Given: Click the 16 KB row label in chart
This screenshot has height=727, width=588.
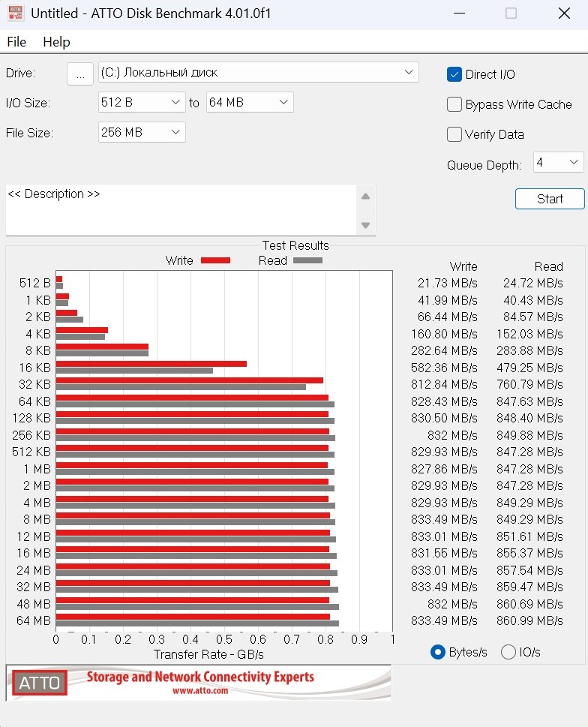Looking at the screenshot, I should tap(34, 368).
